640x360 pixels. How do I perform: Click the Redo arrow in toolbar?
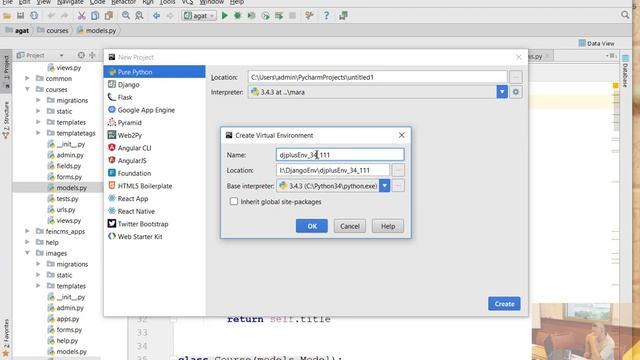64,16
